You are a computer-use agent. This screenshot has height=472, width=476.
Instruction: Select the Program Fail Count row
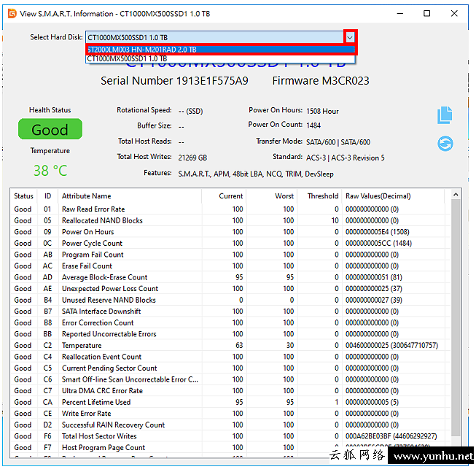[231, 255]
